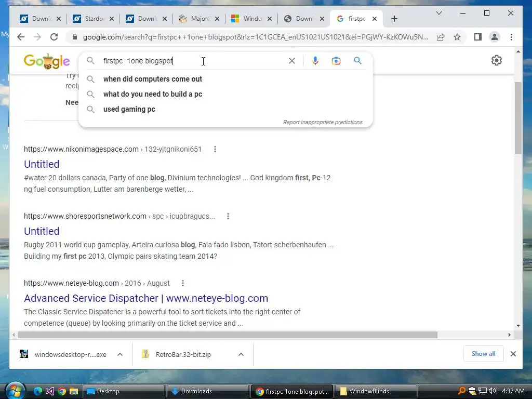The width and height of the screenshot is (532, 399).
Task: Open Chrome profile avatar menu
Action: click(495, 37)
